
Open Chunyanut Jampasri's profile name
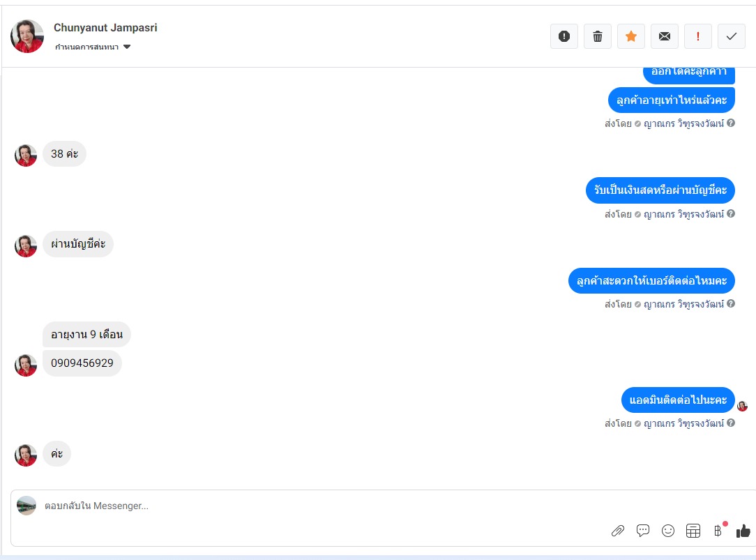click(105, 27)
